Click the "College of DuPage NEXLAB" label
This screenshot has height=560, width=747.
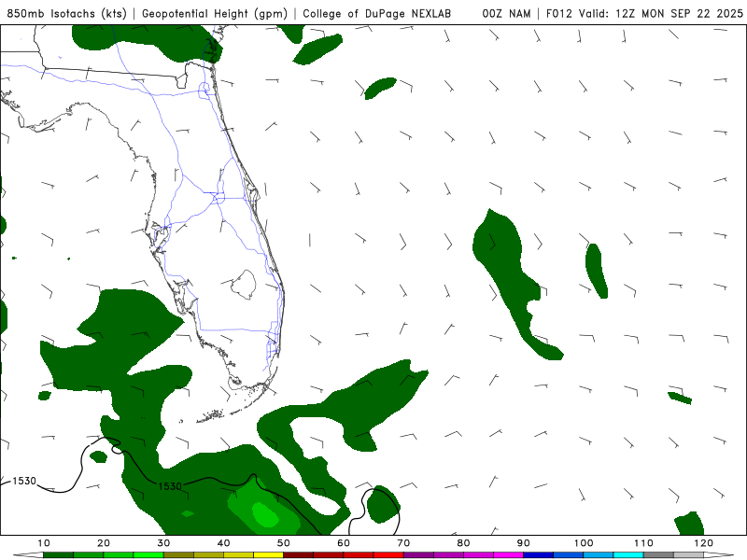pos(377,14)
